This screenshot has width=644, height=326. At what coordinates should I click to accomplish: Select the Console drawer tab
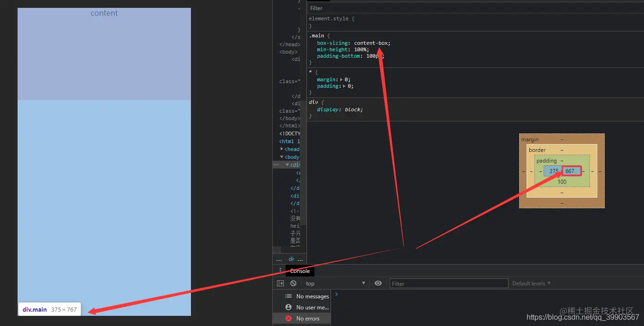coord(300,271)
